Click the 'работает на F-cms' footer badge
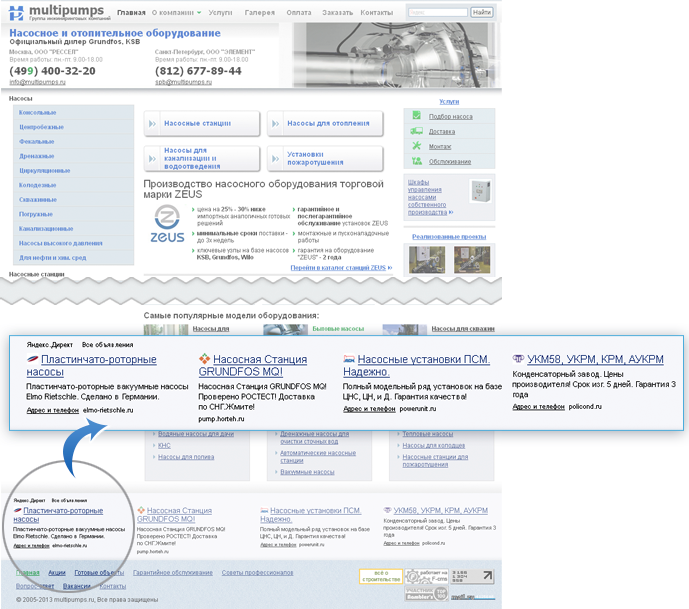Image resolution: width=689 pixels, height=609 pixels. tap(426, 576)
